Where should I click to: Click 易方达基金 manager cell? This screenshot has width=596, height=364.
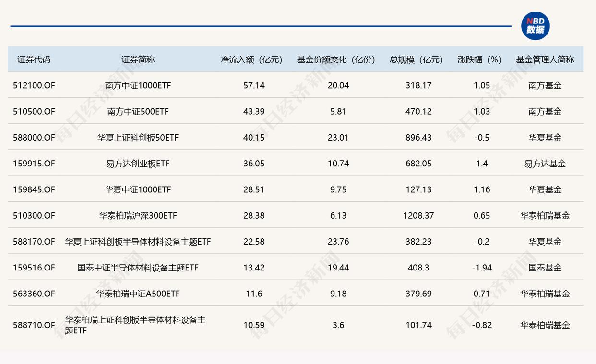(545, 164)
